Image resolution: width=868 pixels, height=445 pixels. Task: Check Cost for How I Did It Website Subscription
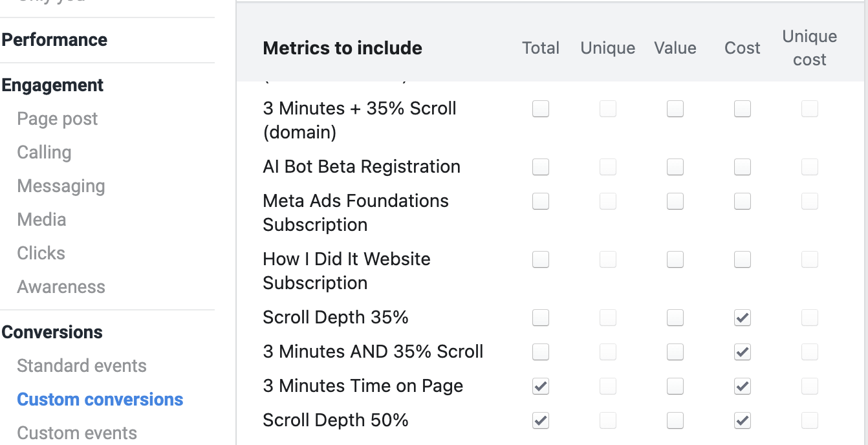coord(743,259)
